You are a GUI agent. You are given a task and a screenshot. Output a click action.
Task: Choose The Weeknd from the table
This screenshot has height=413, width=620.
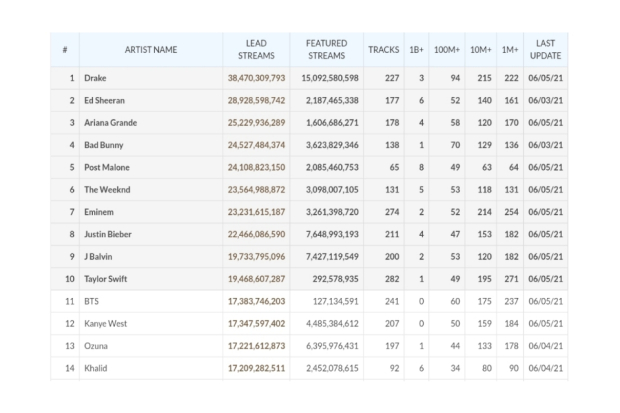point(107,189)
